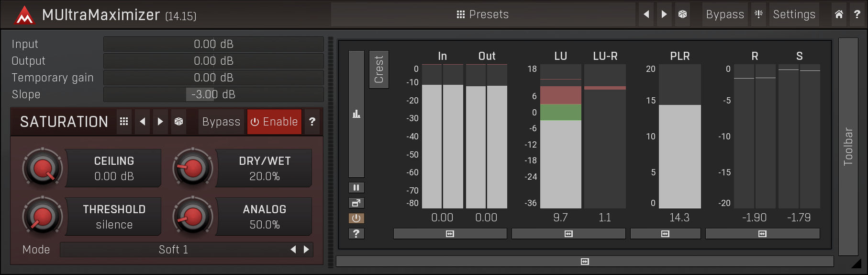Toggle the Saturation section Bypass
This screenshot has width=868, height=275.
[221, 122]
